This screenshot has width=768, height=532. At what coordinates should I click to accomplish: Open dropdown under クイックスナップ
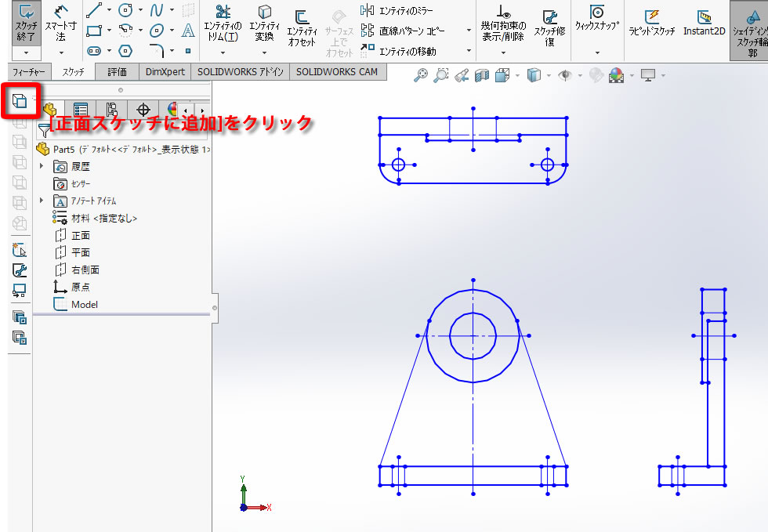(x=597, y=52)
